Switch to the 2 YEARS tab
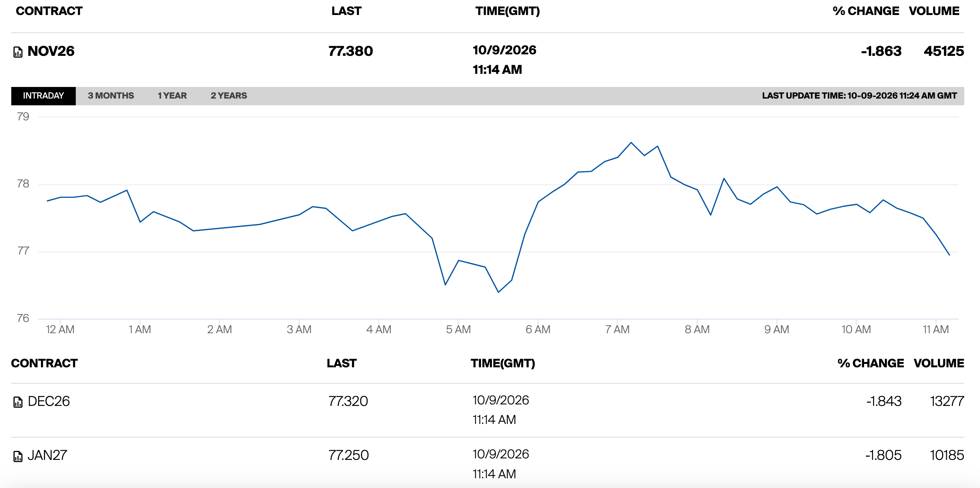The image size is (980, 488). click(228, 96)
